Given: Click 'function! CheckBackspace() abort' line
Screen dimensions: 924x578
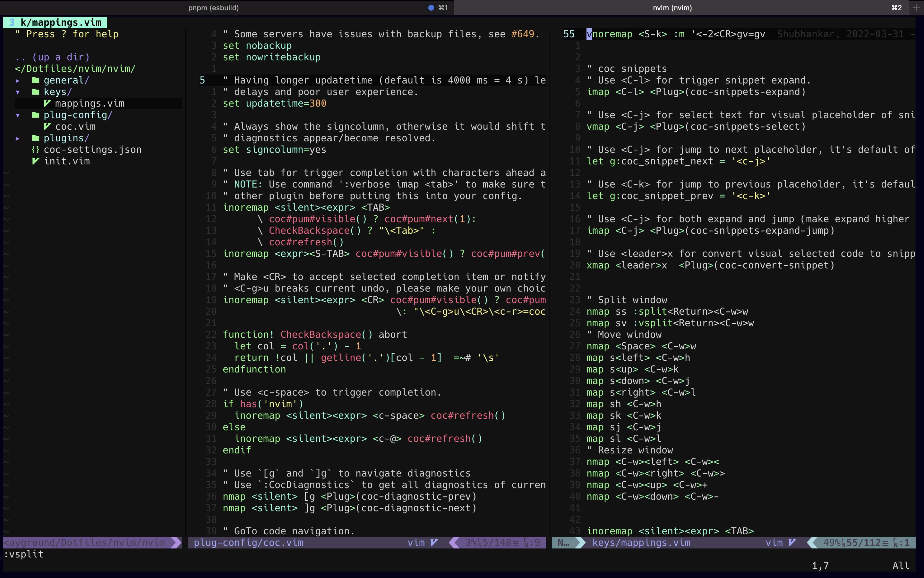Looking at the screenshot, I should pos(315,335).
